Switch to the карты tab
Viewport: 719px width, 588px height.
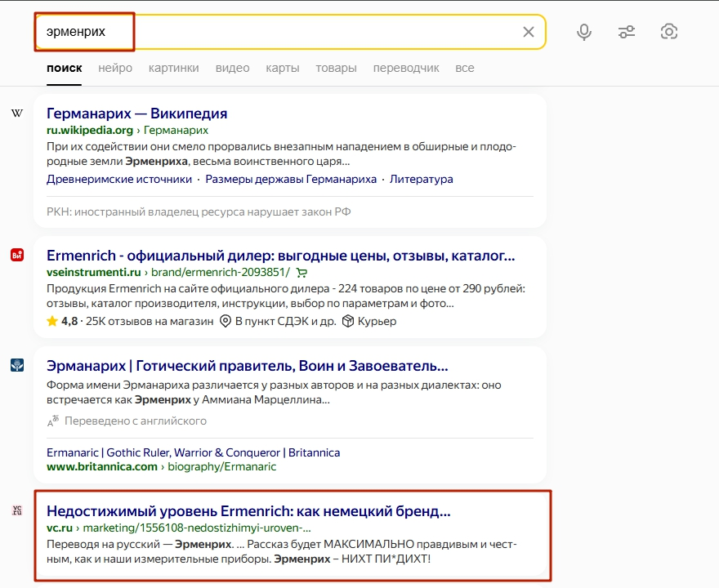point(283,68)
